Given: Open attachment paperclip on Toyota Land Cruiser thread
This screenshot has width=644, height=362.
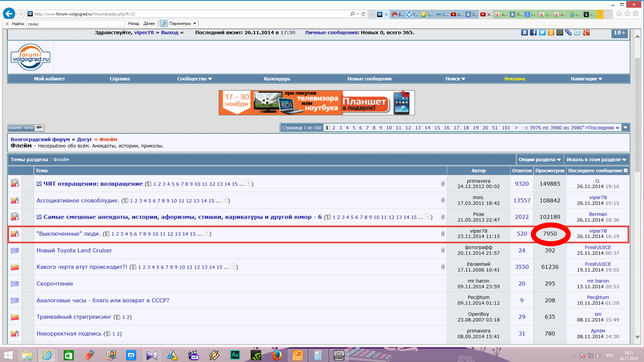Looking at the screenshot, I should coord(443,250).
